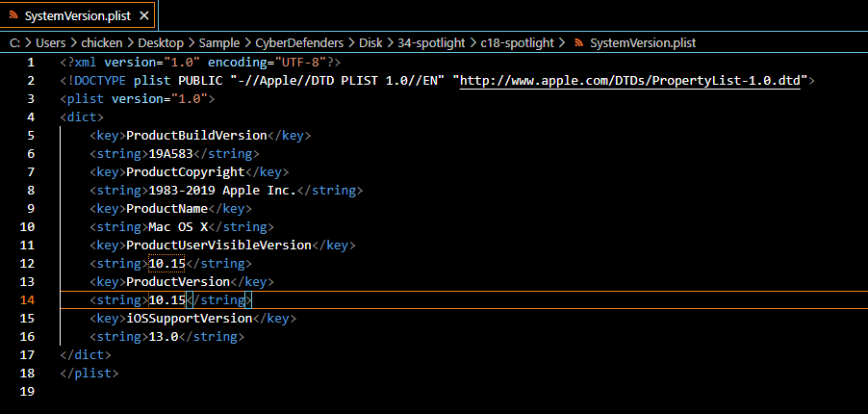Click the Disk breadcrumb segment

coord(369,43)
